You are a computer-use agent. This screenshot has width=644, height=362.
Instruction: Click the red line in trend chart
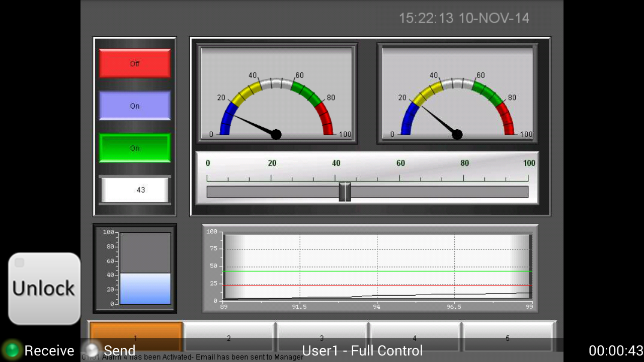(x=378, y=286)
